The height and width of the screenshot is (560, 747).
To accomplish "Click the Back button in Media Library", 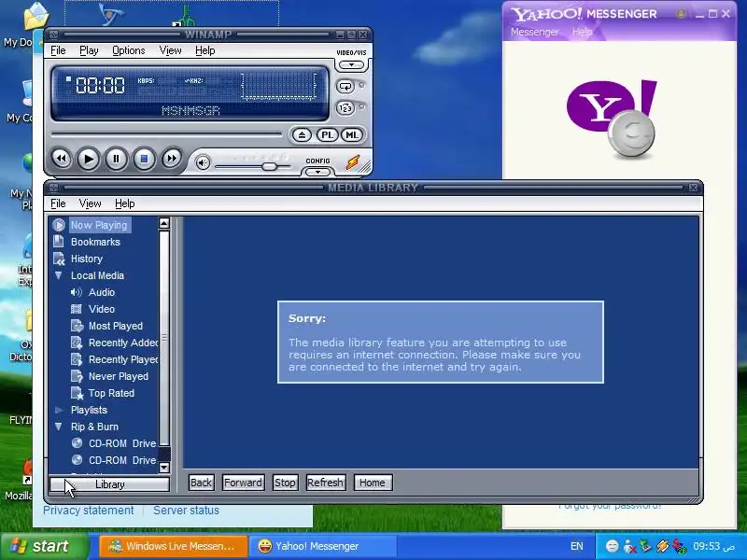I will coord(201,483).
